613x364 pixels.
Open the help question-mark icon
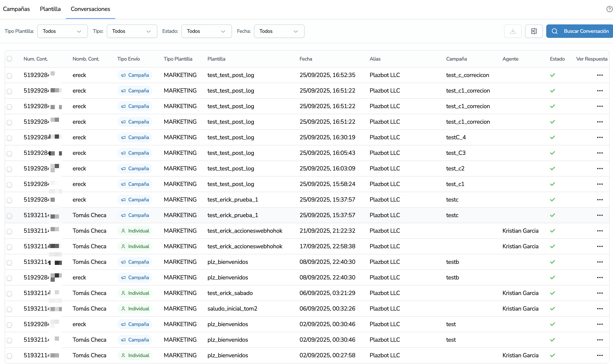609,9
